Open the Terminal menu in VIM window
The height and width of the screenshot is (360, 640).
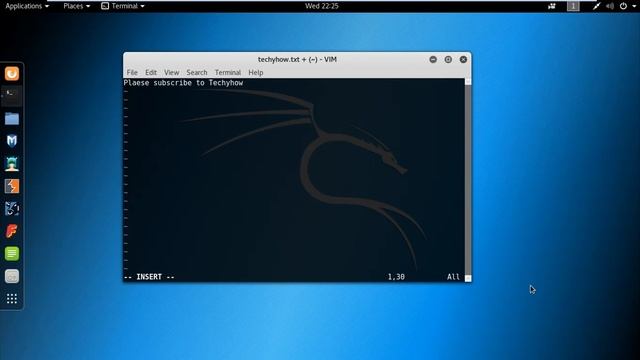pos(228,73)
